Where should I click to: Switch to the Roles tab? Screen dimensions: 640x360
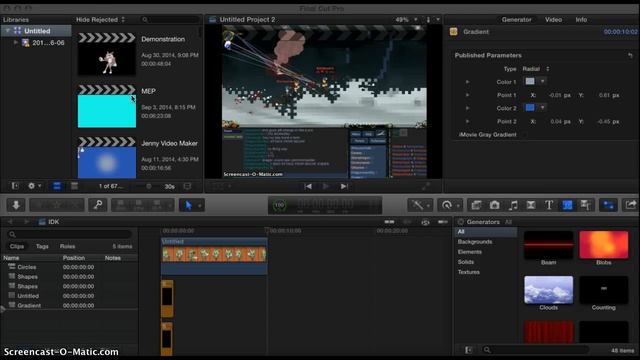pos(67,247)
